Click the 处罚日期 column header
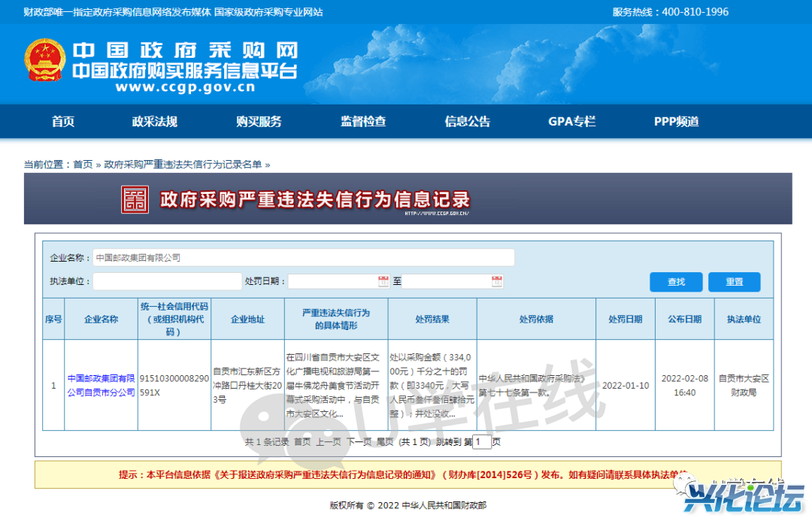This screenshot has width=812, height=524. click(626, 319)
